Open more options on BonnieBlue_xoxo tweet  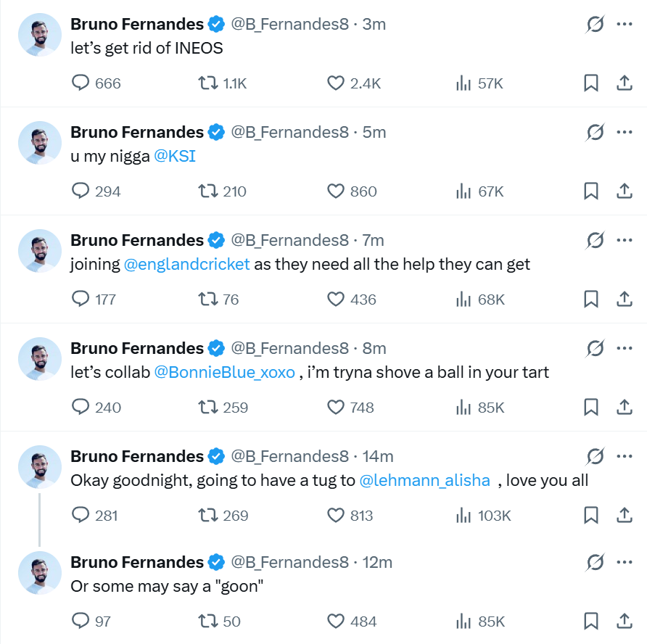[624, 348]
